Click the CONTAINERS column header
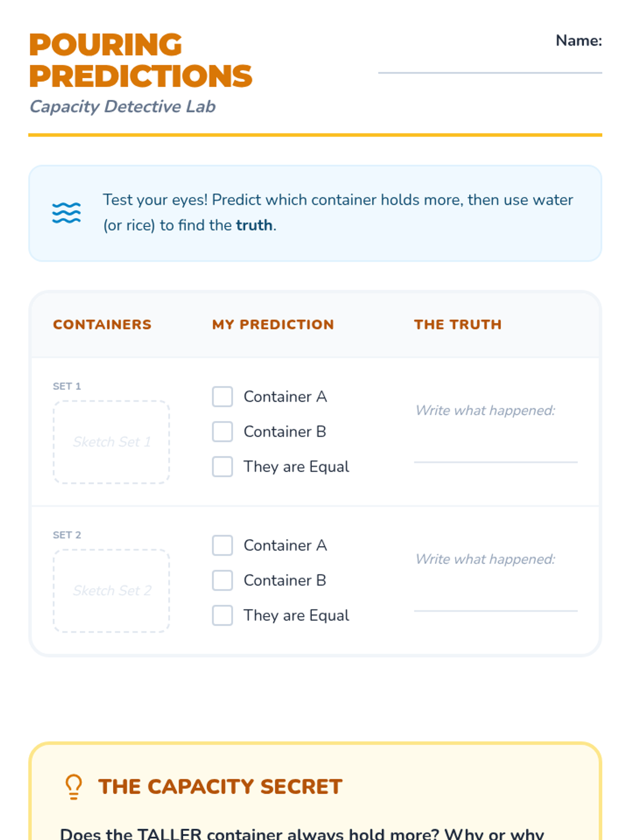The width and height of the screenshot is (630, 840). [102, 324]
